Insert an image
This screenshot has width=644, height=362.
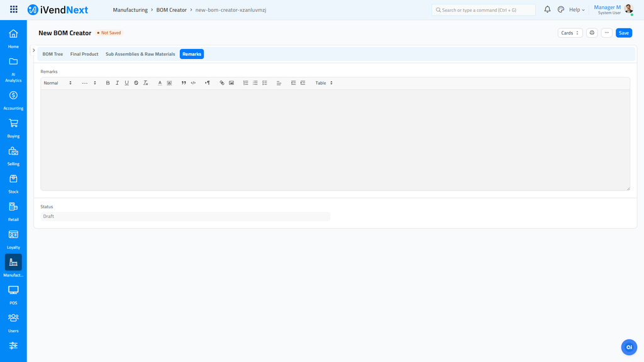click(231, 83)
